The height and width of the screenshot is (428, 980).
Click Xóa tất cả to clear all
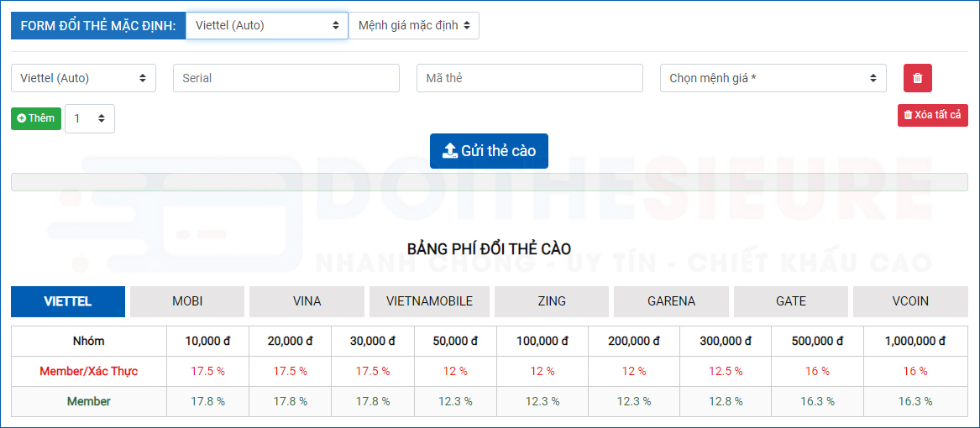932,115
